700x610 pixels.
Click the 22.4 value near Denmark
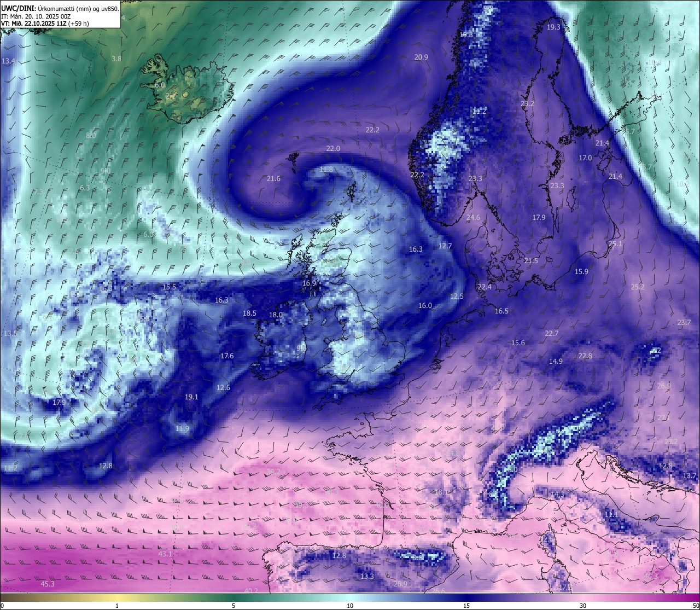click(485, 287)
